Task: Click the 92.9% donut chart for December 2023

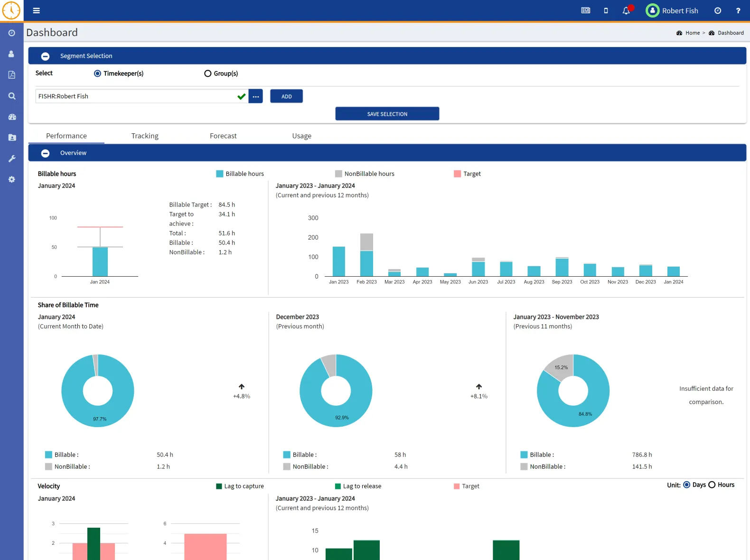Action: (x=336, y=391)
